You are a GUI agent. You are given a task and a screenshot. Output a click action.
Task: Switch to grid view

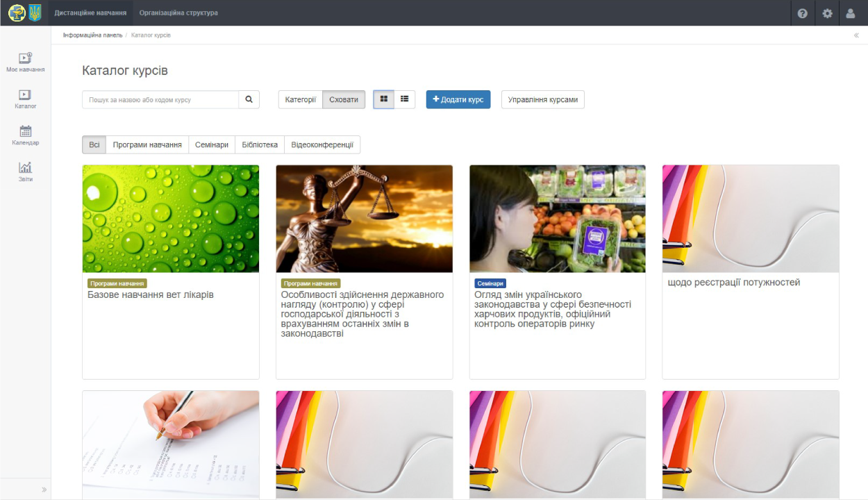tap(383, 99)
